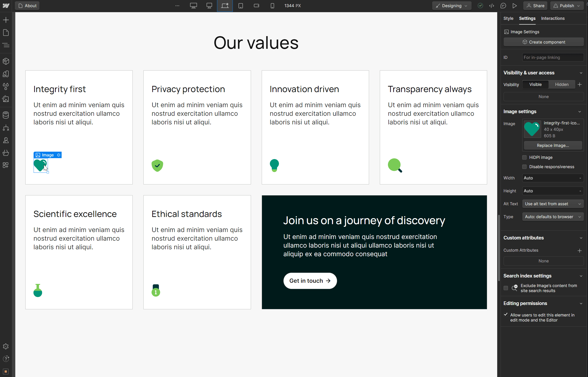
Task: Enable Disable responsiveness checkbox
Action: tap(524, 167)
